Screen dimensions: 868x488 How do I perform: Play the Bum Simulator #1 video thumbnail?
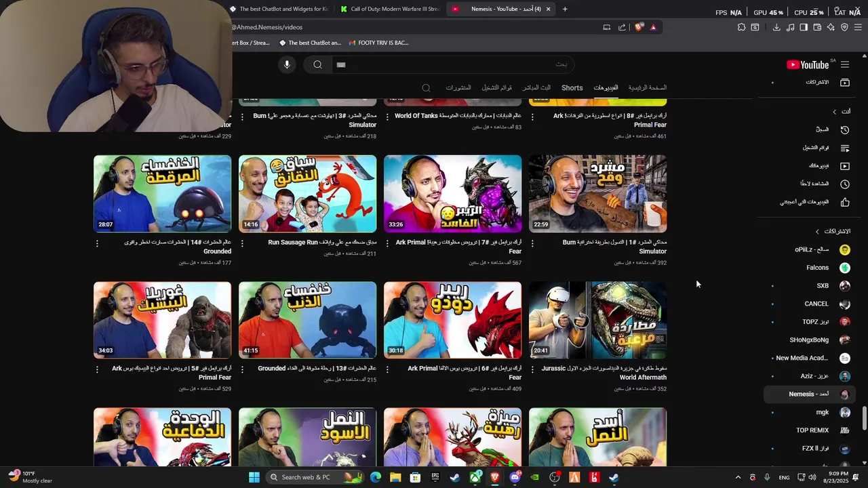coord(597,194)
